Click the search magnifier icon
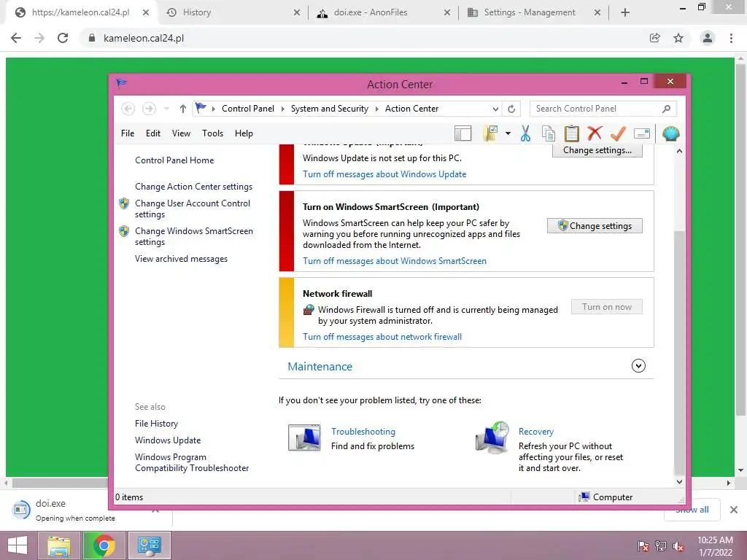The image size is (747, 560). [667, 109]
